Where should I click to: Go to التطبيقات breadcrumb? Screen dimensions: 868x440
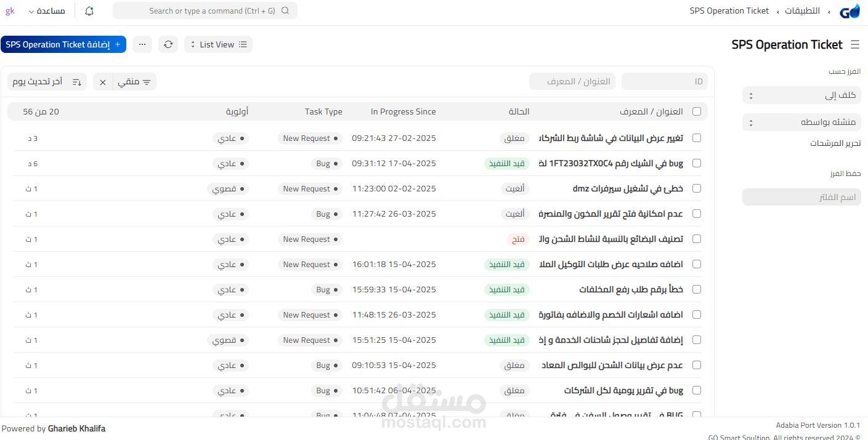(x=802, y=11)
